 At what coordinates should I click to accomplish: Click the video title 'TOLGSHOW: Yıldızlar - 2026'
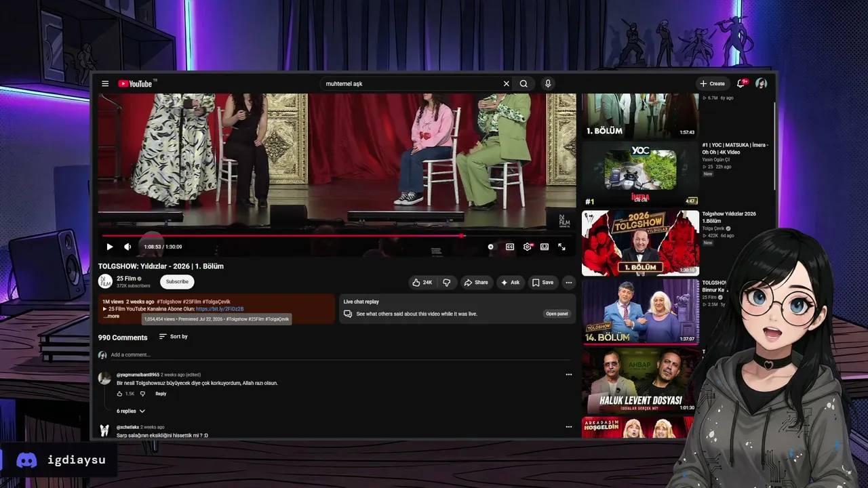click(x=161, y=266)
